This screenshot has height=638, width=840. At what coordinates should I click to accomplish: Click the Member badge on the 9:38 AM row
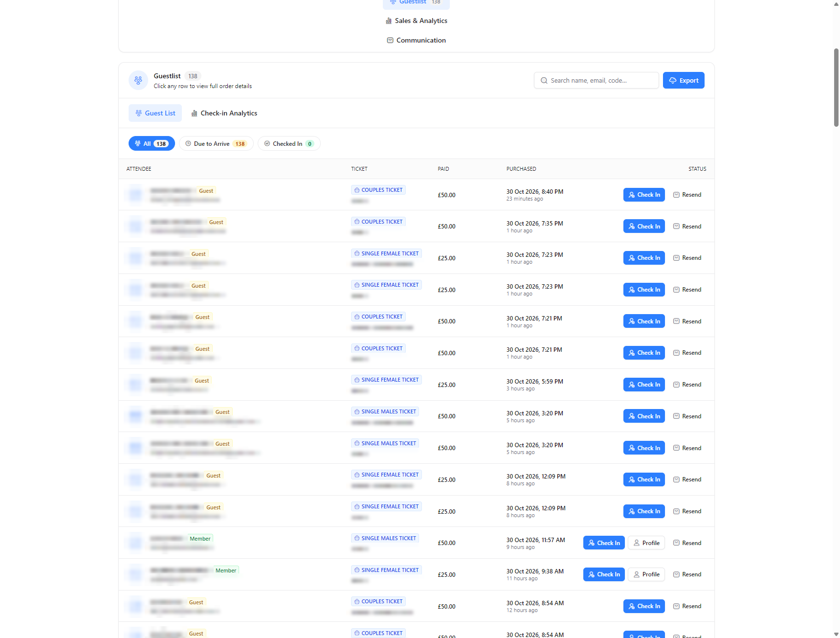tap(226, 570)
